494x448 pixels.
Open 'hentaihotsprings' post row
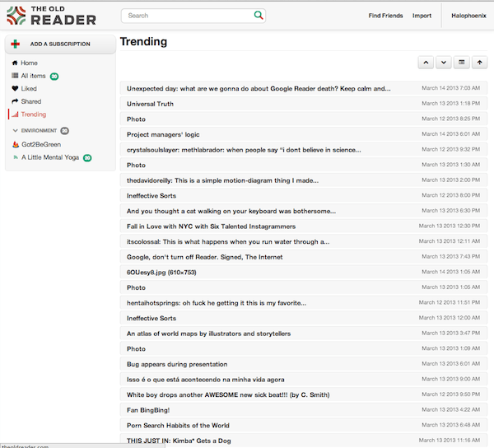pos(303,303)
